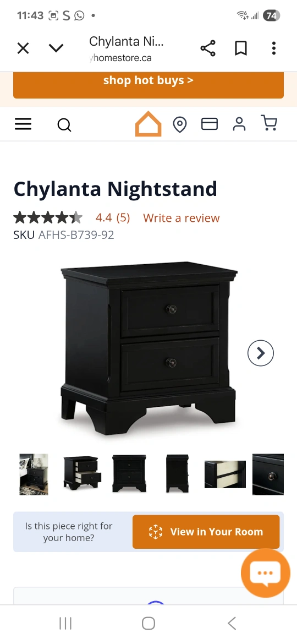Open the 4.4 (5) ratings link

pyautogui.click(x=113, y=217)
